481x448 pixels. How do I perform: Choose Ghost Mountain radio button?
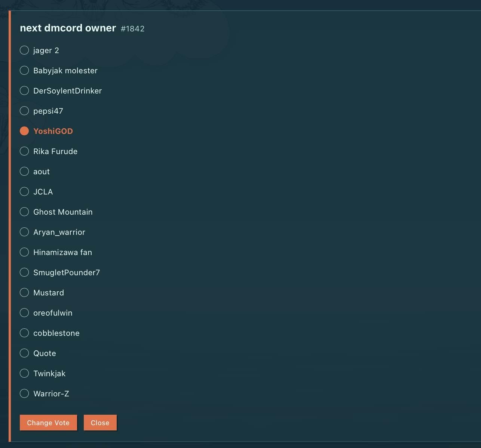click(24, 212)
